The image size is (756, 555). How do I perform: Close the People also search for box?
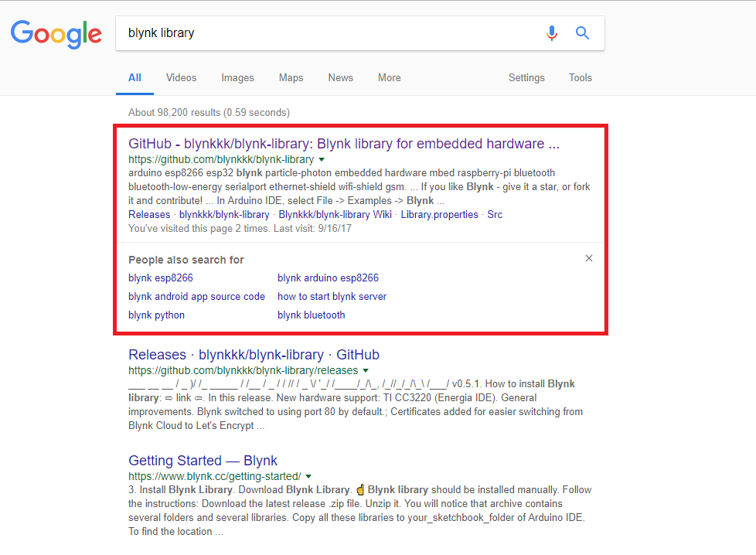(x=589, y=258)
